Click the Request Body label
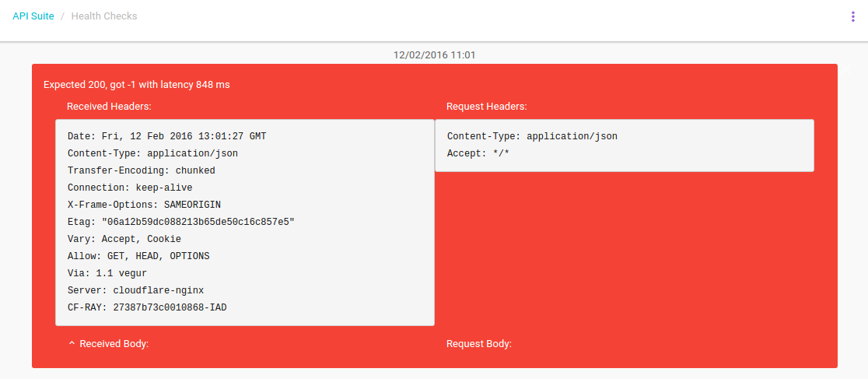 tap(479, 343)
